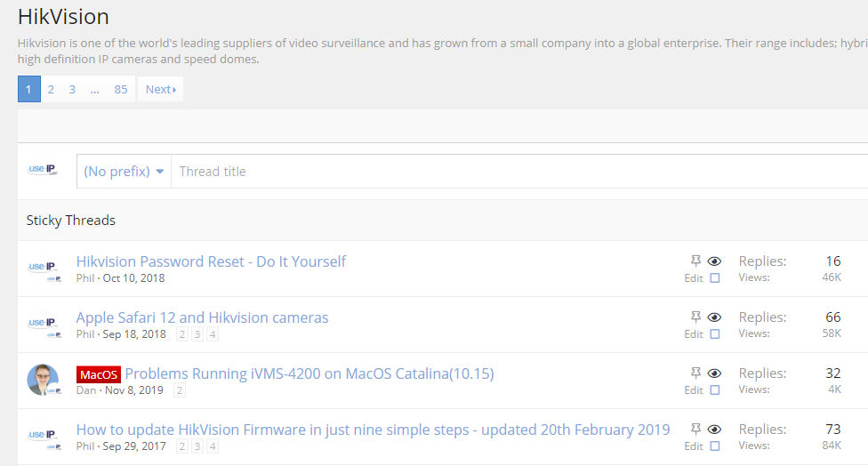
Task: Click the eye icon on Firmware update thread
Action: 714,430
